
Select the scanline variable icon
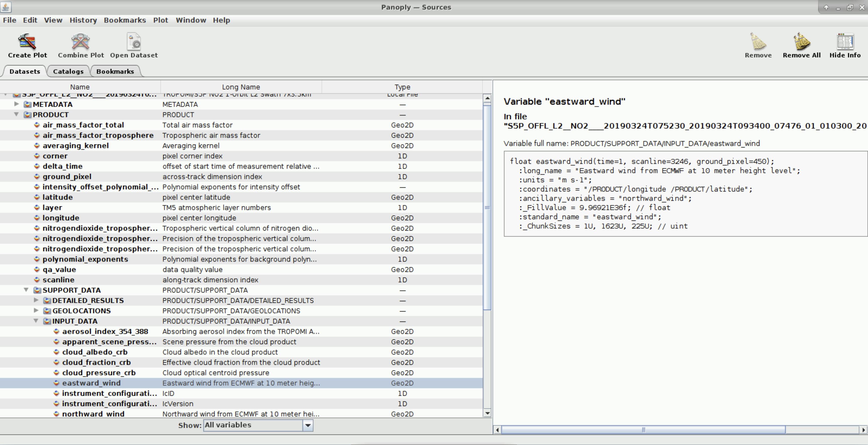click(37, 280)
